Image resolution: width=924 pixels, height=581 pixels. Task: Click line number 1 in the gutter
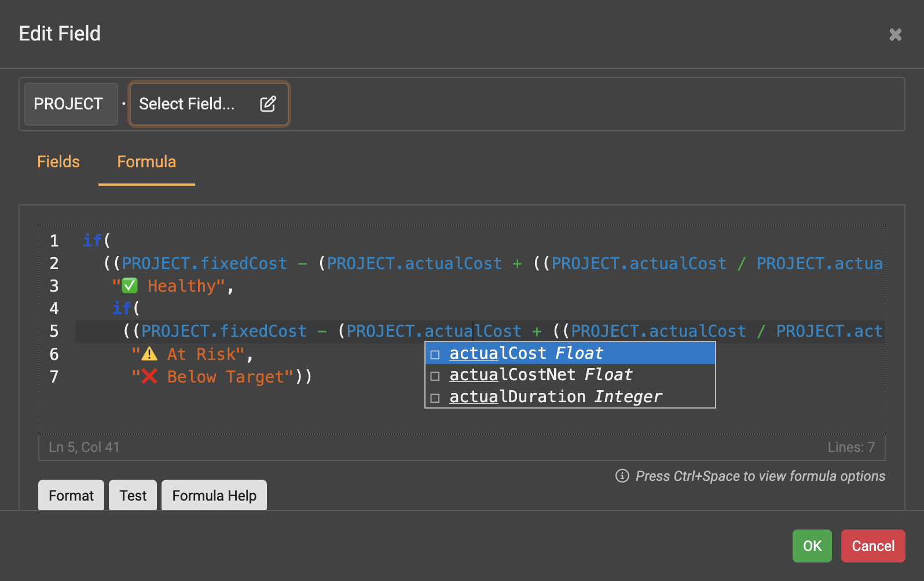[x=54, y=241]
